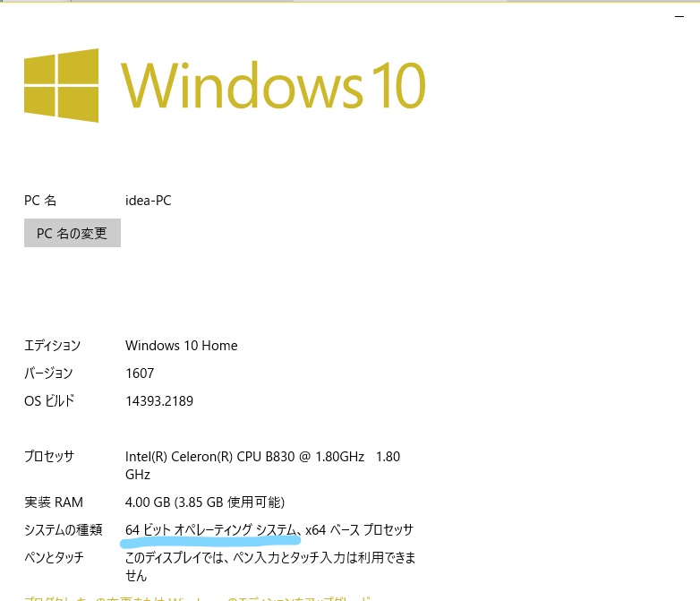Click the '64 ビット オペレーティング システム' system type value

pos(211,530)
